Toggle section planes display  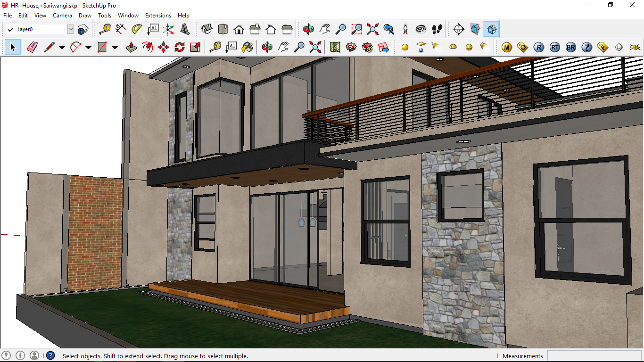(x=475, y=29)
